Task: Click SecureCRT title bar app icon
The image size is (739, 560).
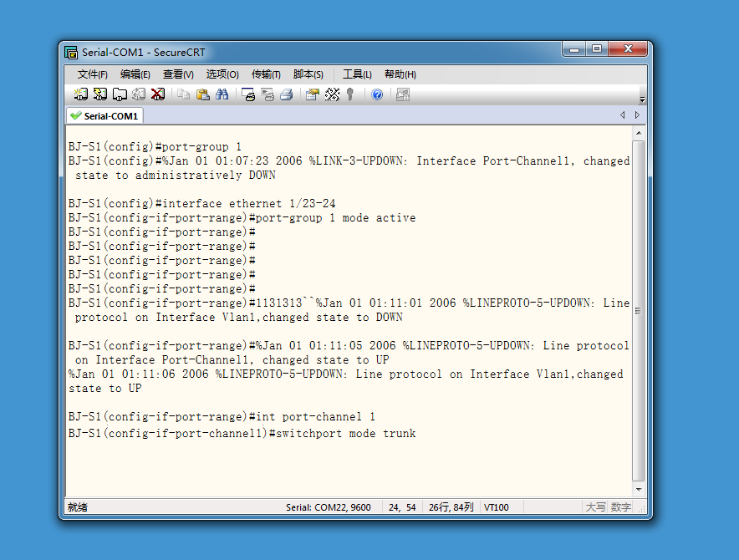Action: 71,53
